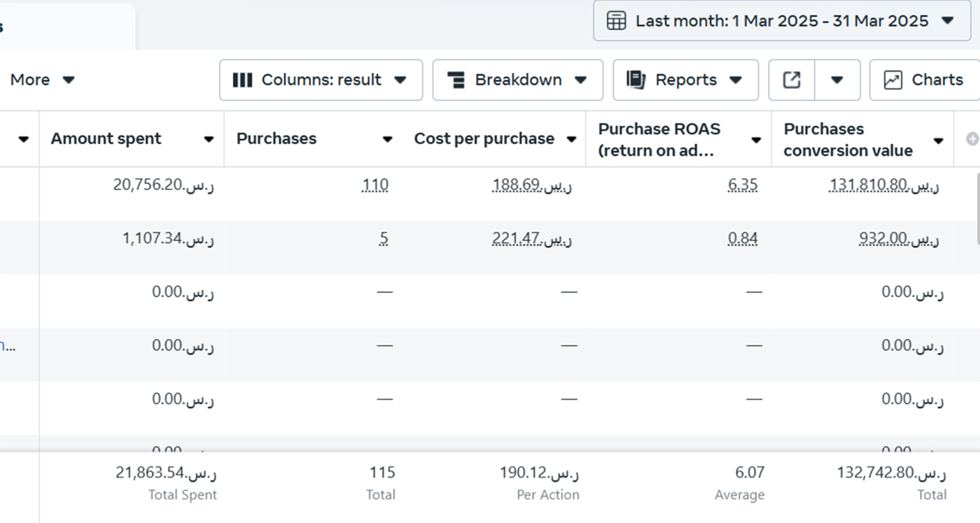The image size is (980, 523).
Task: Open the Last month date range dropdown
Action: click(x=782, y=21)
